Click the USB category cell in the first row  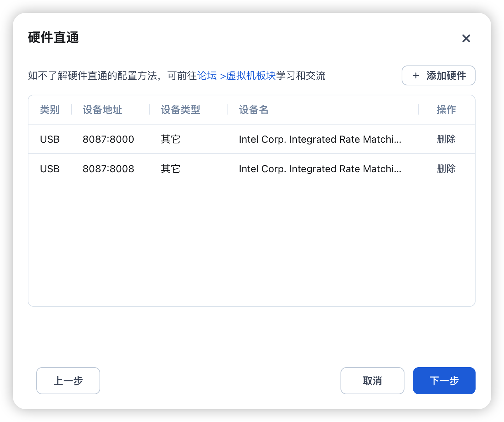pos(50,139)
